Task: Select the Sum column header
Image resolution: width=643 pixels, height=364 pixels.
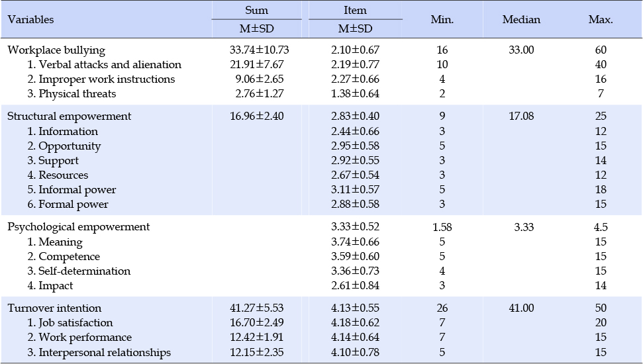Action: tap(257, 10)
